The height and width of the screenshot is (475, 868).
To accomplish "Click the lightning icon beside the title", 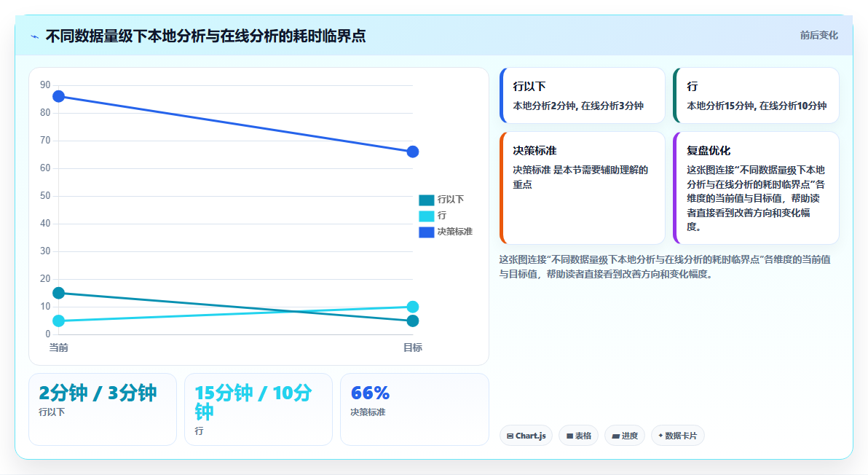I will point(35,37).
